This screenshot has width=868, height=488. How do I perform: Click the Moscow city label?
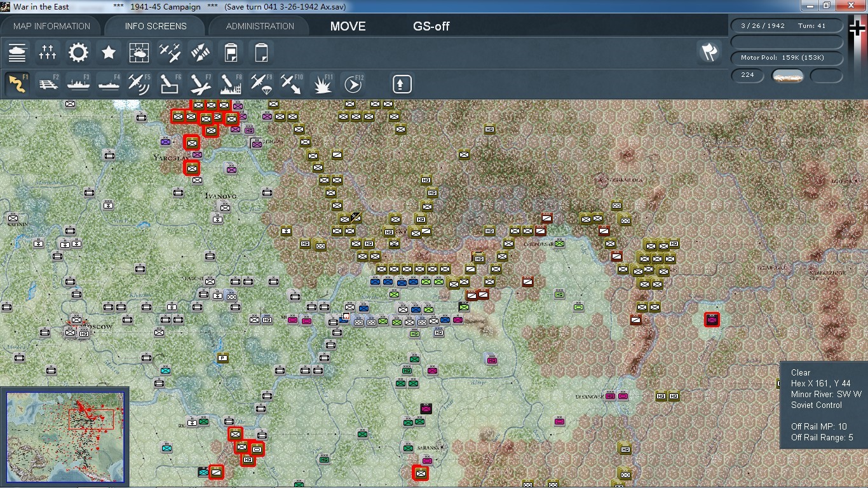[97, 327]
